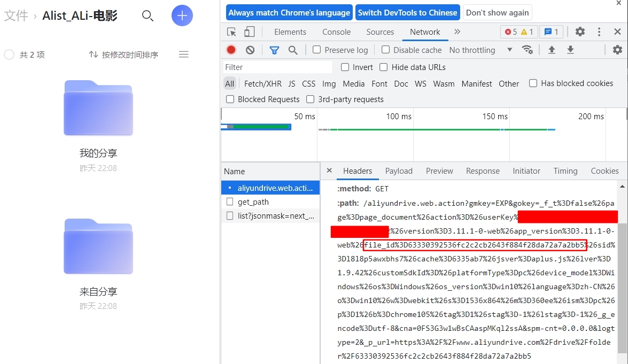Image resolution: width=628 pixels, height=364 pixels.
Task: Open the search magnifier in Aliyundrive
Action: (148, 16)
